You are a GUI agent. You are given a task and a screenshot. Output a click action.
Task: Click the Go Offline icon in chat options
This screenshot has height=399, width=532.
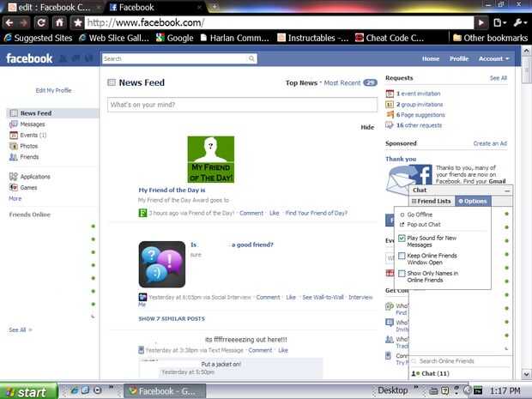pos(402,215)
